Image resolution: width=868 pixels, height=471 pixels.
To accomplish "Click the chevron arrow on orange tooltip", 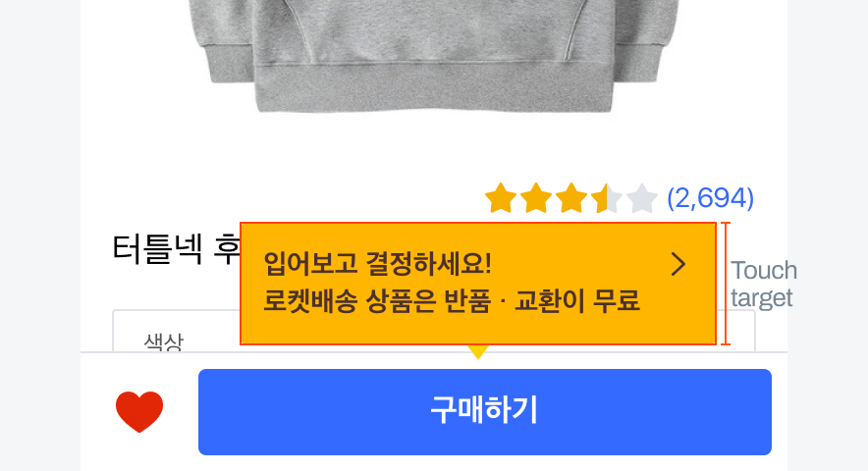I will [678, 265].
